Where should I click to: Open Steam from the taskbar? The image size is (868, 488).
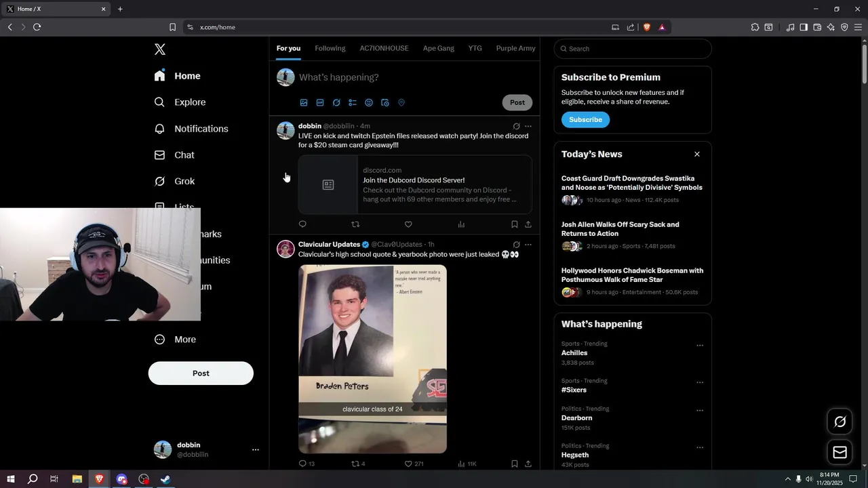pos(165,479)
